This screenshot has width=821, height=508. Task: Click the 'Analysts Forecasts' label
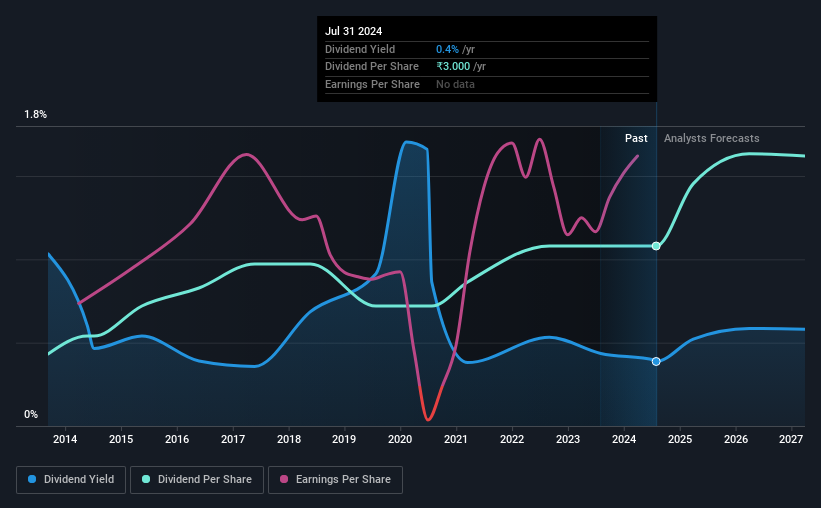click(x=712, y=138)
